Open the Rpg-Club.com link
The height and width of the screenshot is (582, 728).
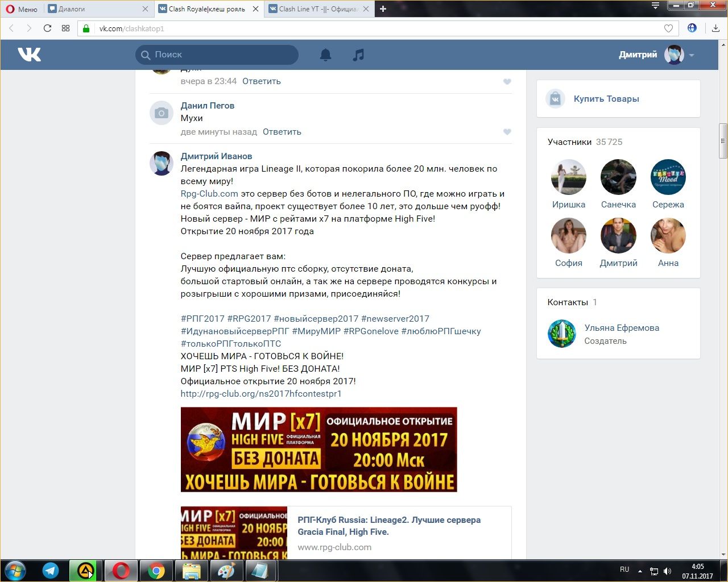click(209, 194)
